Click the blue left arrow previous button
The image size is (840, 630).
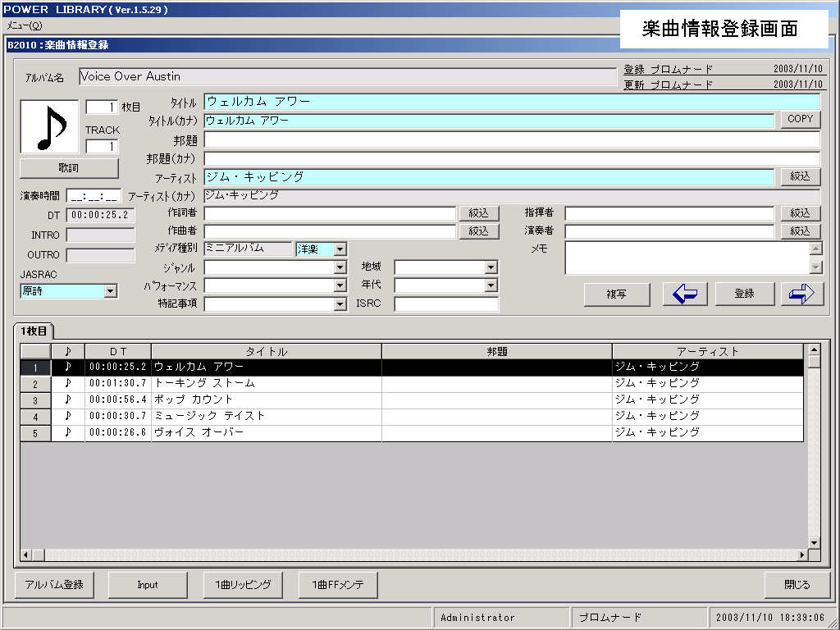pyautogui.click(x=685, y=294)
